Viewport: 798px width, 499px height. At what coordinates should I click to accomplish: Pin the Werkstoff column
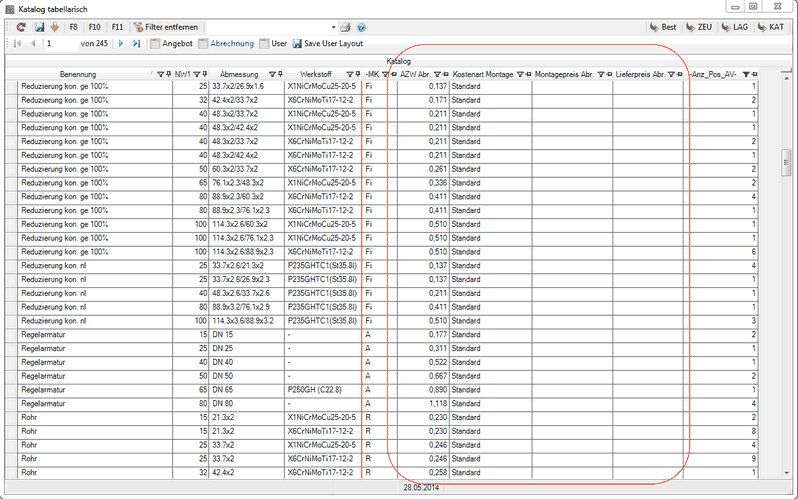point(356,74)
